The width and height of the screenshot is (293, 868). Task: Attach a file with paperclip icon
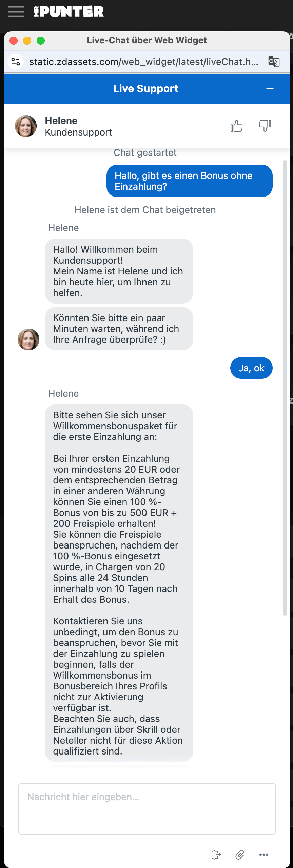point(240,855)
